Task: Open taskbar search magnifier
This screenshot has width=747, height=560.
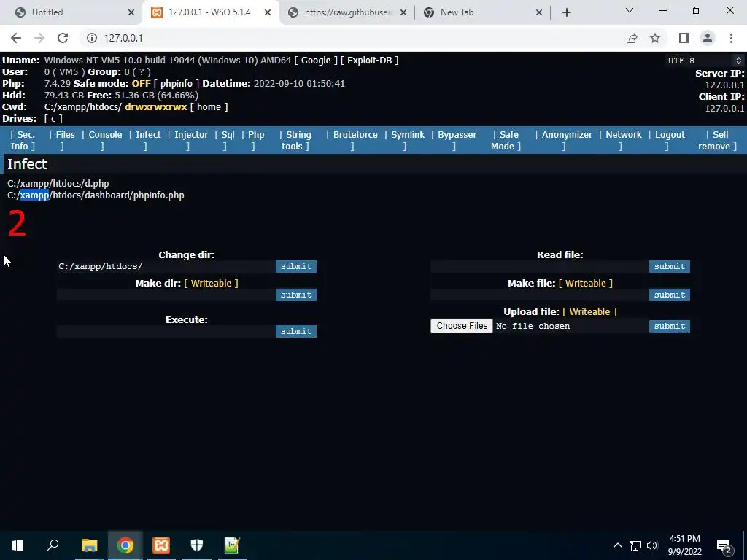Action: pos(53,545)
